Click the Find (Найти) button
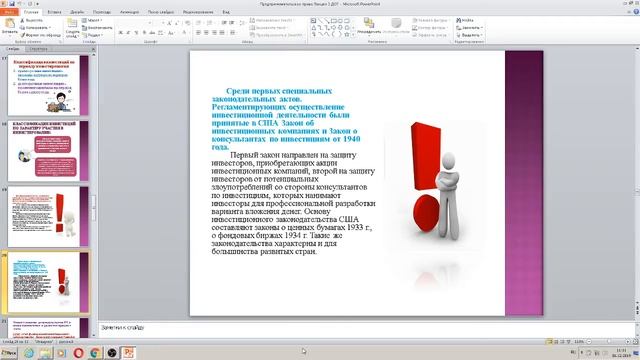The image size is (640, 360). click(x=465, y=20)
